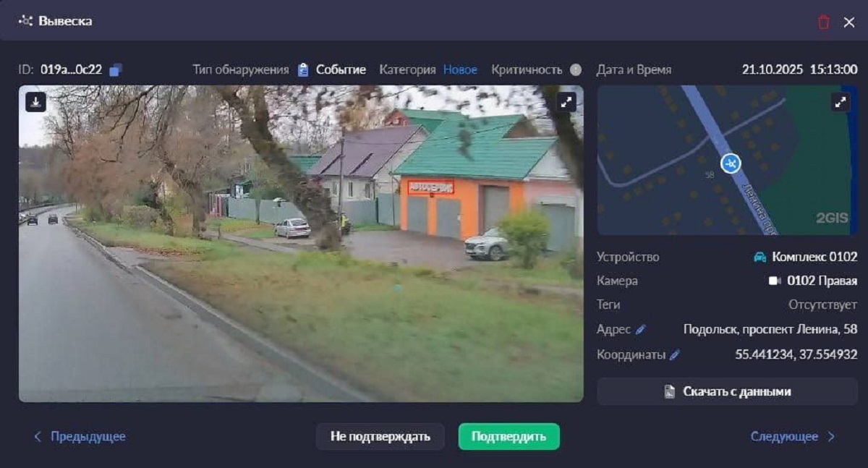Click the green Подтвердить button
The image size is (868, 468).
[x=509, y=436]
